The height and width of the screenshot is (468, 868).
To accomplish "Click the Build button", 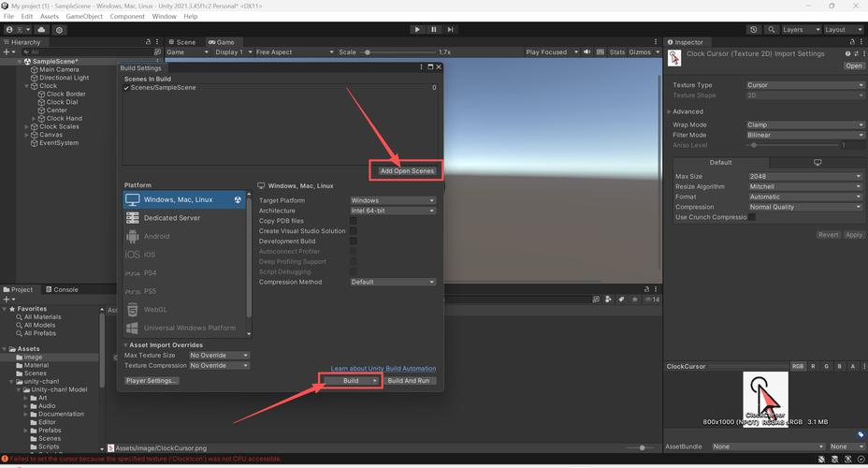I will pos(351,381).
